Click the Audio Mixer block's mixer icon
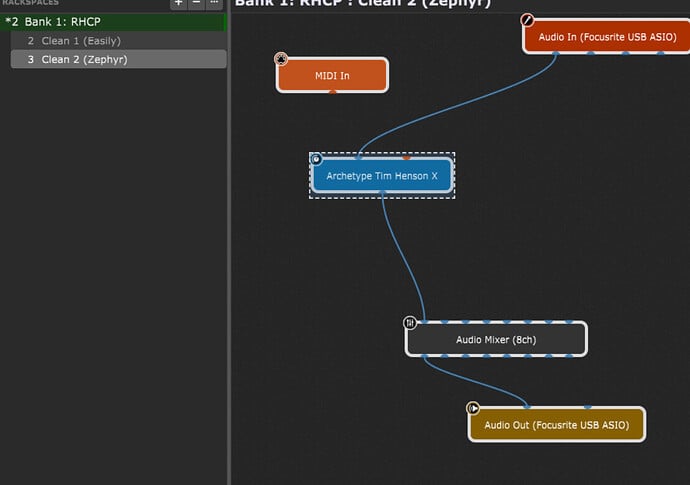 pyautogui.click(x=410, y=322)
